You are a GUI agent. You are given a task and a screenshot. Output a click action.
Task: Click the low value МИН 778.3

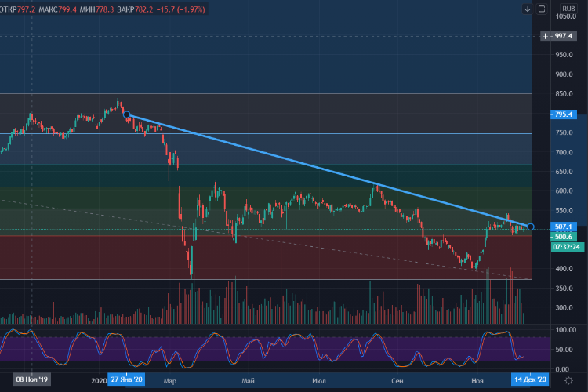96,9
